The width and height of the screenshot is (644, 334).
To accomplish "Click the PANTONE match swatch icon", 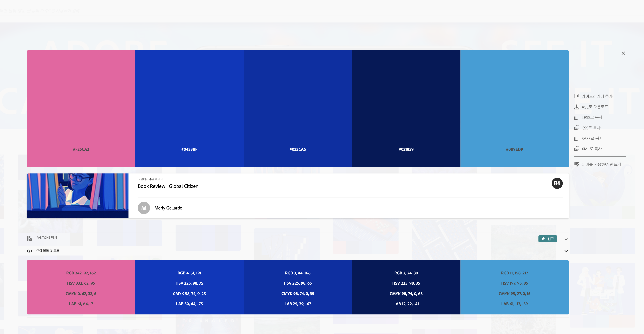I will [x=30, y=238].
